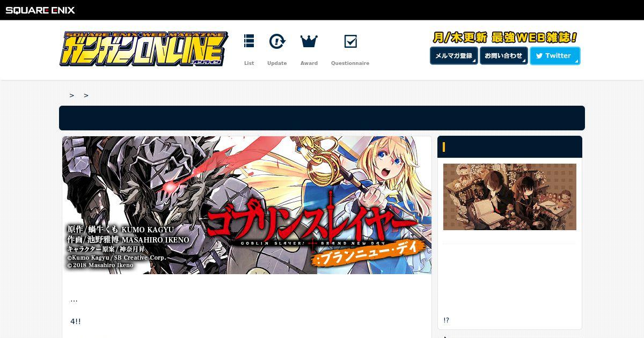644x338 pixels.
Task: Select the 4!! text line
Action: tap(76, 321)
